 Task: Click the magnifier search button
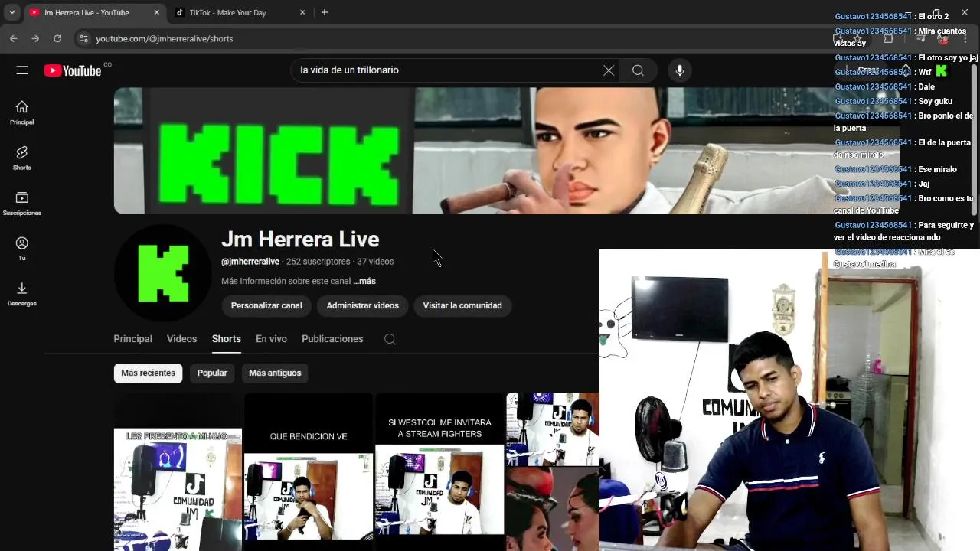638,70
